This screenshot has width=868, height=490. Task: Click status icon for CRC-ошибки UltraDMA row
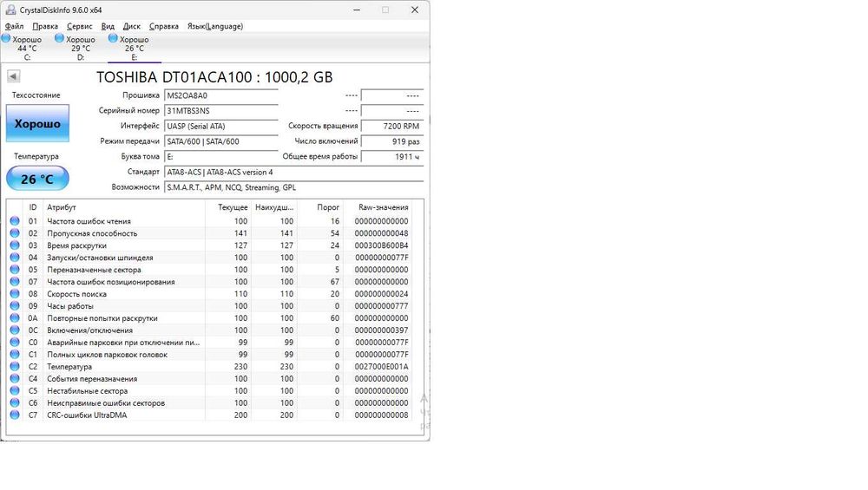pos(15,415)
